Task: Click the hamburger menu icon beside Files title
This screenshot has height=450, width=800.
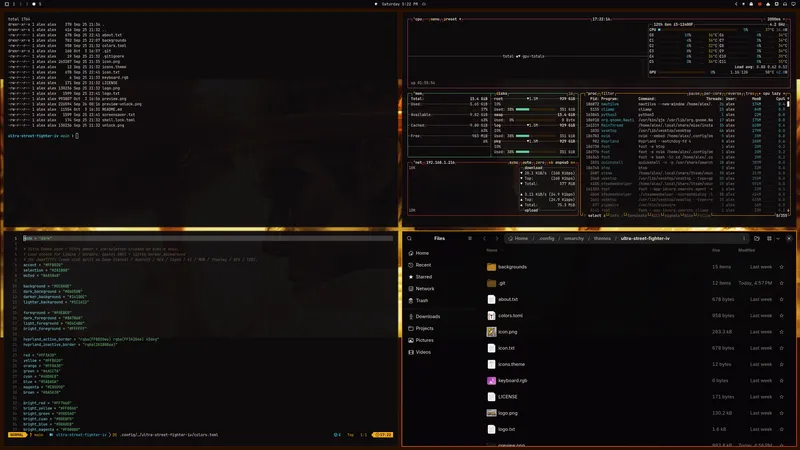Action: tap(470, 238)
